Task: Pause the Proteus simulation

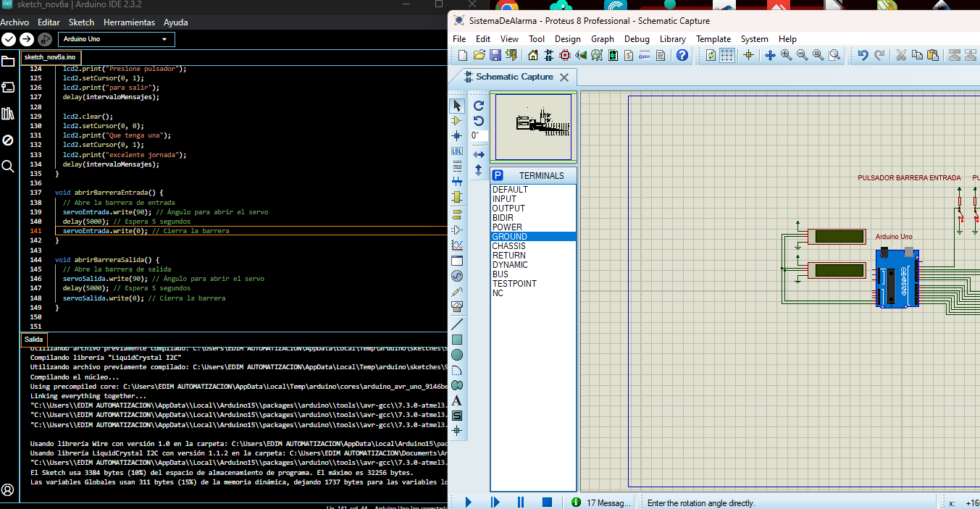Action: (520, 502)
